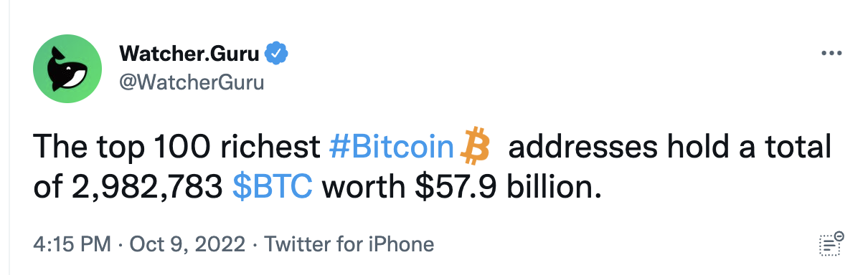The height and width of the screenshot is (275, 868).
Task: Click the phrase 'addresses hold a total'
Action: [x=670, y=148]
